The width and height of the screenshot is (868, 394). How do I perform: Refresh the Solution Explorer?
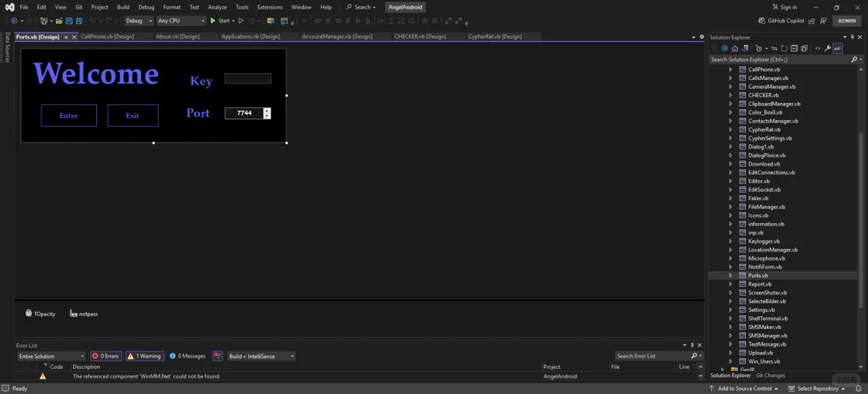point(784,48)
